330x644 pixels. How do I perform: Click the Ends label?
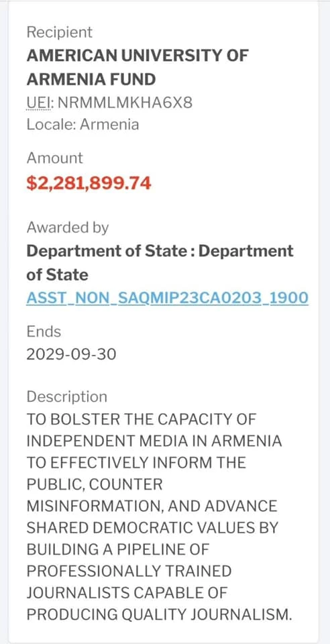click(x=44, y=331)
